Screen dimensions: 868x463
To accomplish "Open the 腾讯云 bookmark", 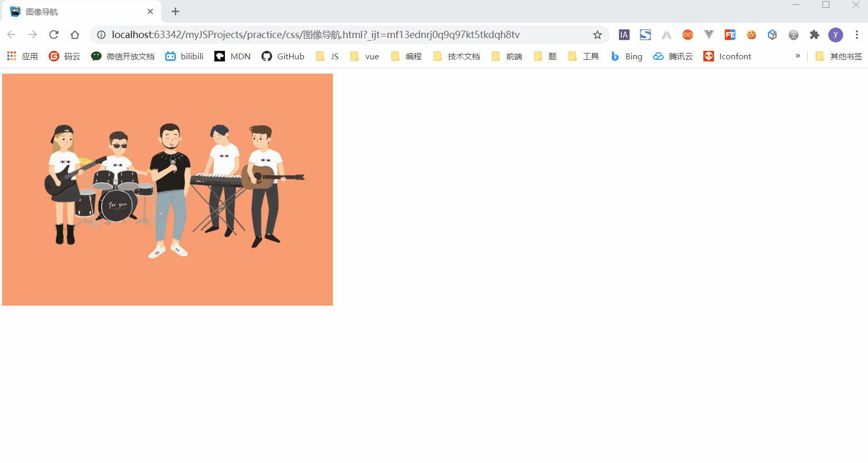I will 673,56.
